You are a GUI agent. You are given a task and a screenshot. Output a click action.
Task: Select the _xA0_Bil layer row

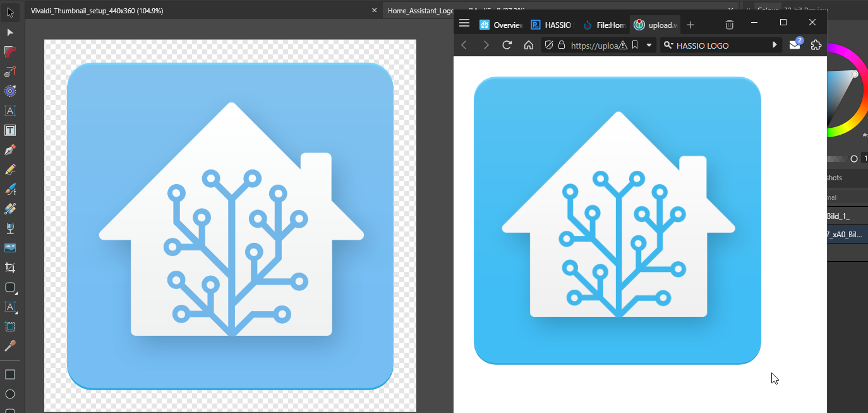[847, 234]
